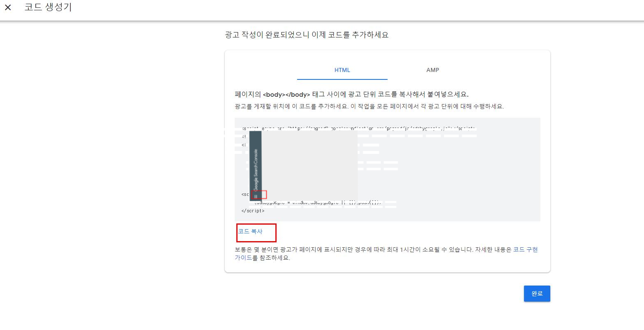This screenshot has width=644, height=330.
Task: Finish by clicking the 완료 button
Action: click(x=537, y=294)
